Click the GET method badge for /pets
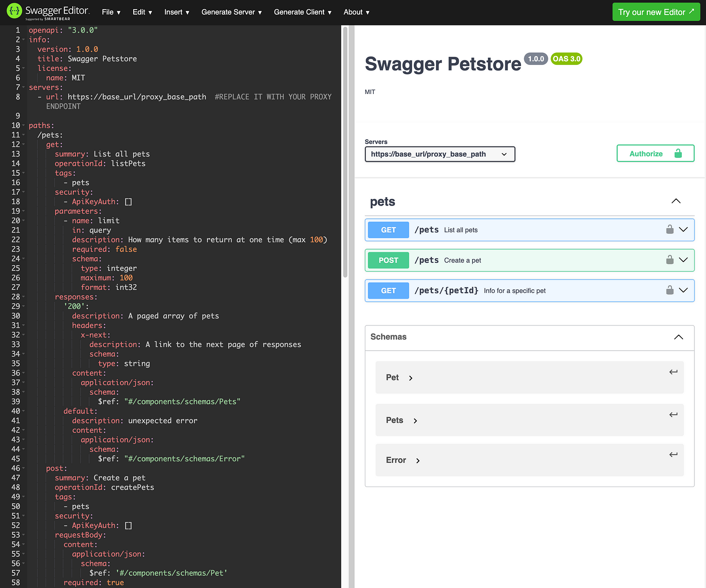The height and width of the screenshot is (588, 706). [388, 230]
